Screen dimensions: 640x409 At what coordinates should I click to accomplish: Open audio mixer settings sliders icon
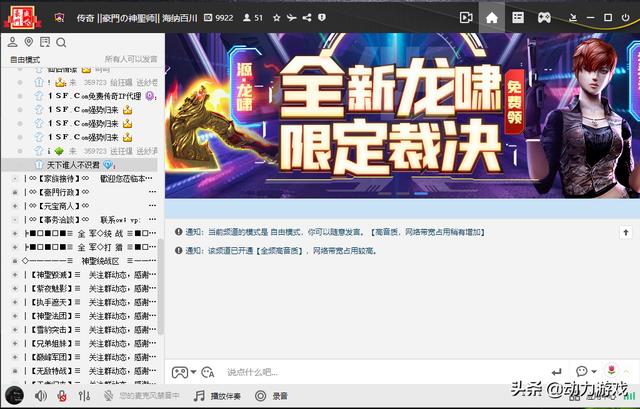click(x=84, y=396)
